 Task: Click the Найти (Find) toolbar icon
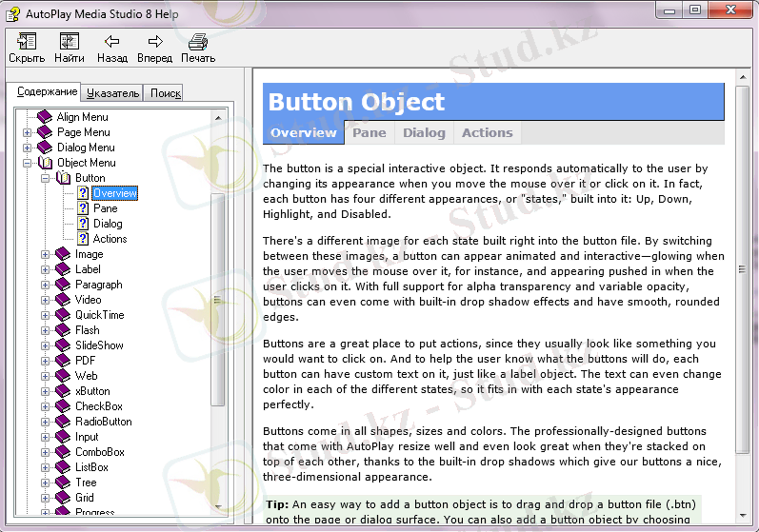coord(69,41)
